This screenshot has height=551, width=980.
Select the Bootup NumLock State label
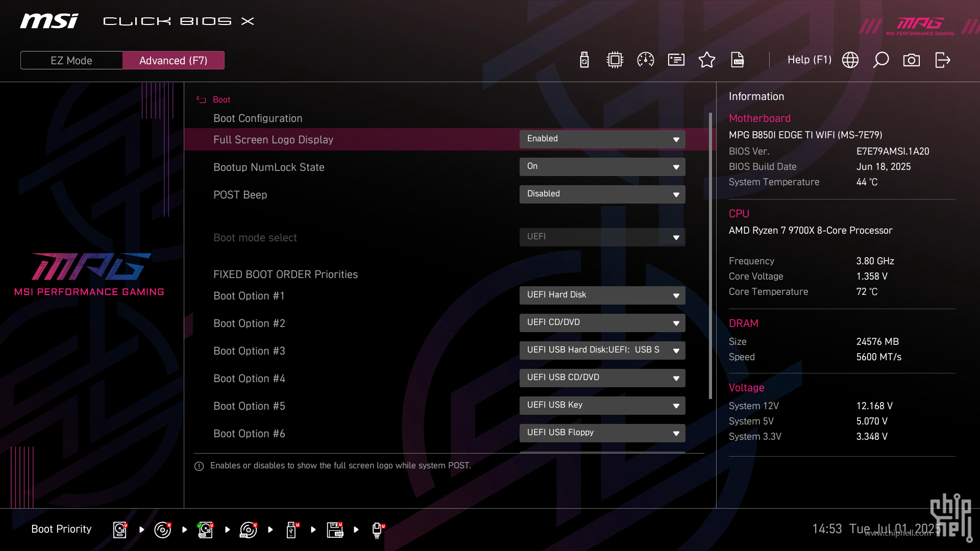coord(268,167)
